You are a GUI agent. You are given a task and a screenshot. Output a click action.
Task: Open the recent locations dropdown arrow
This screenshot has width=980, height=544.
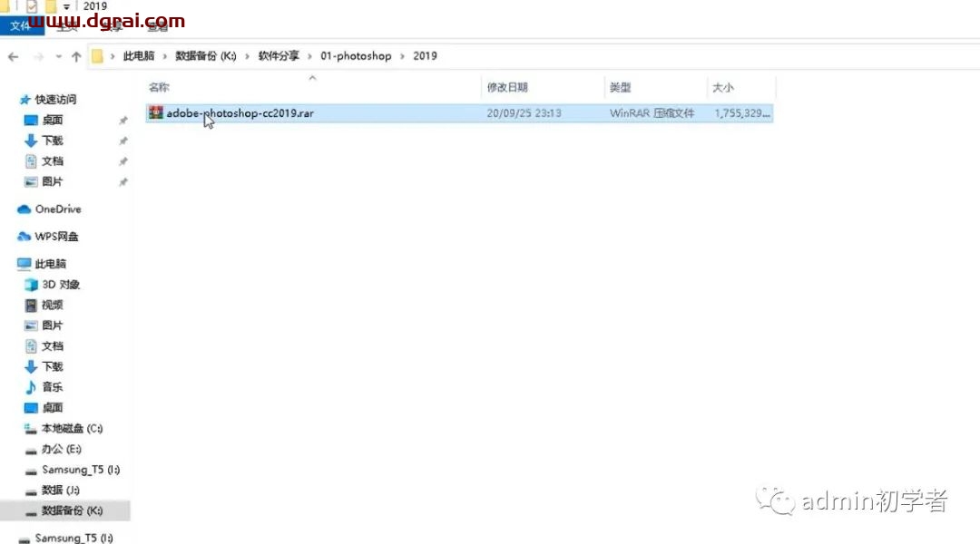coord(58,57)
